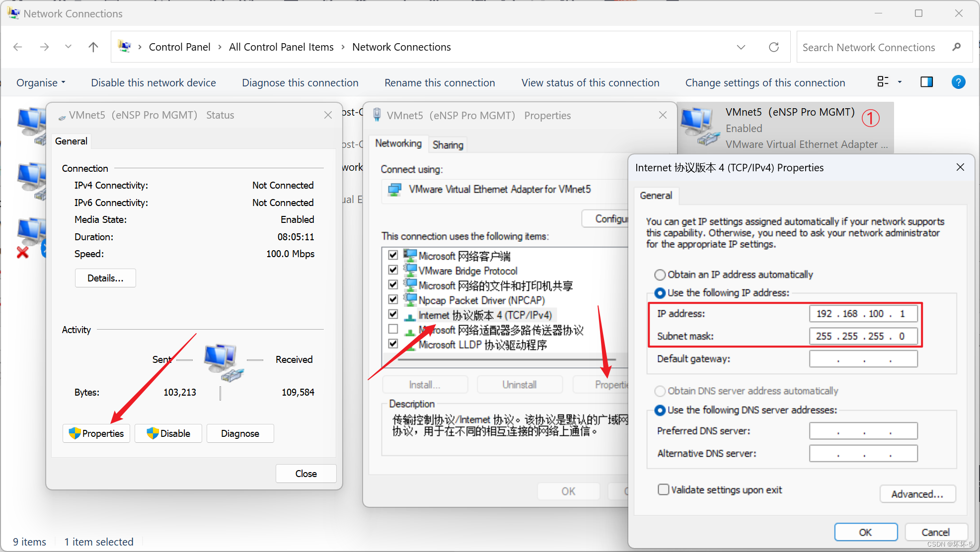Confirm TCP/IPv4 Properties with OK
Image resolution: width=980 pixels, height=552 pixels.
point(866,532)
